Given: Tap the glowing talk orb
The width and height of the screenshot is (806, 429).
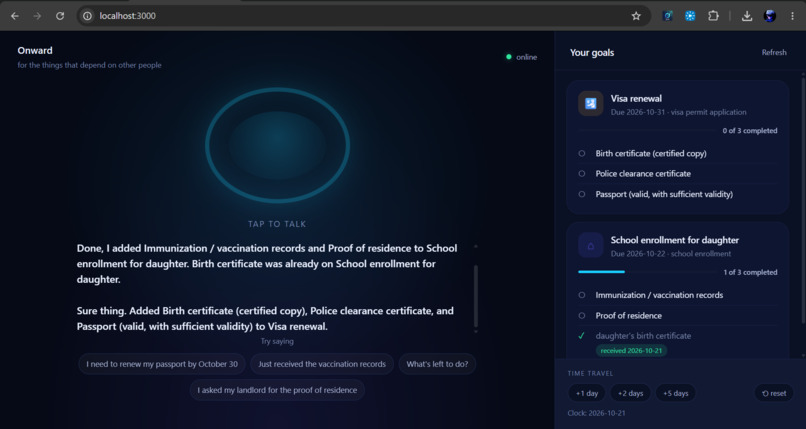Looking at the screenshot, I should tap(278, 145).
